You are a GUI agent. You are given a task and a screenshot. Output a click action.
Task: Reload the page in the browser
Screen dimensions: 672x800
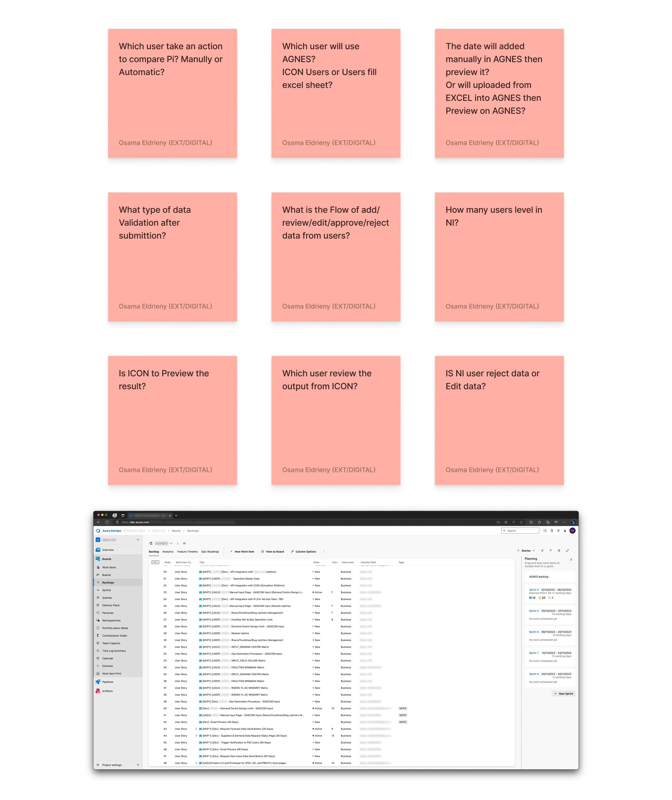[x=107, y=523]
